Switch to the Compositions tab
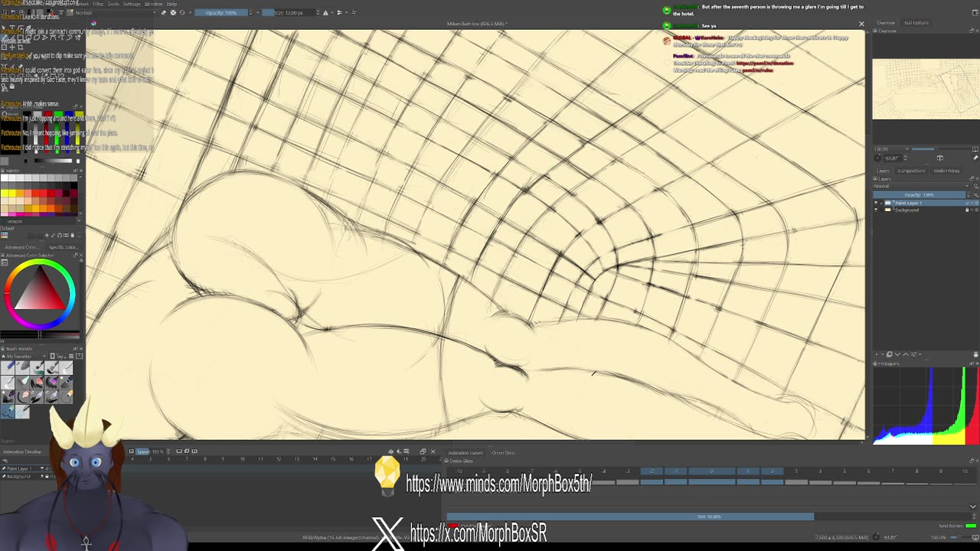 [911, 171]
